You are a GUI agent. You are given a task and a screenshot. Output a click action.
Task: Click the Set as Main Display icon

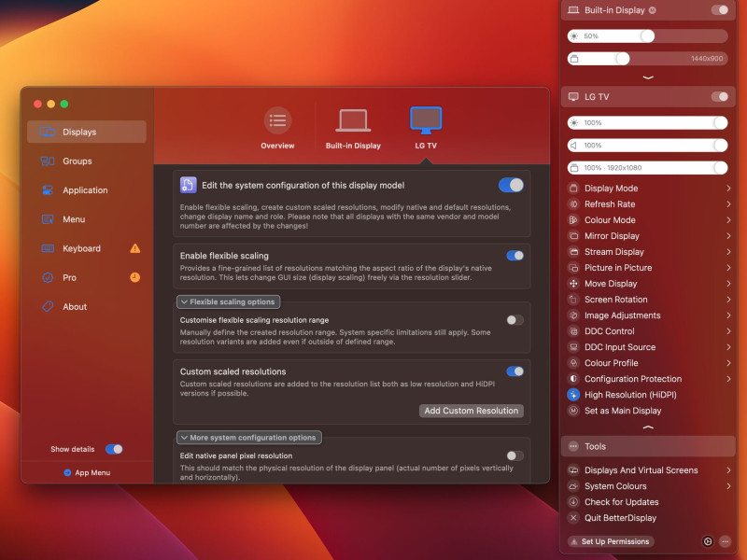pyautogui.click(x=573, y=411)
